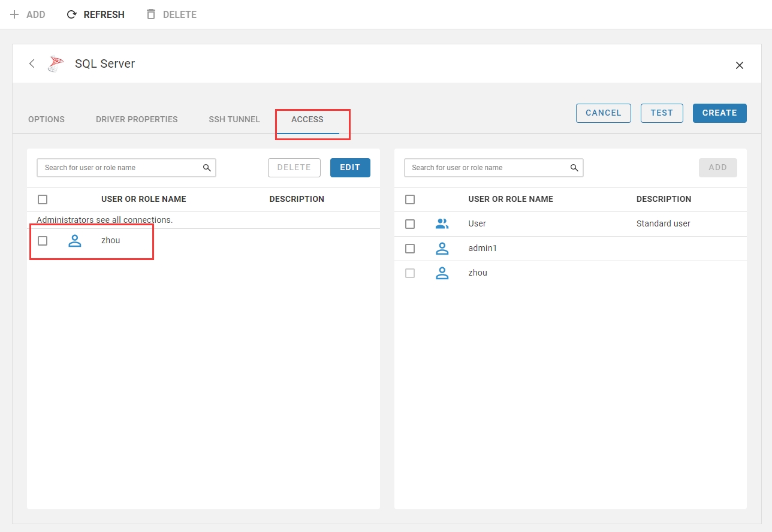Screen dimensions: 772x532
Task: Click the SQL Server driver logo icon
Action: pos(56,64)
